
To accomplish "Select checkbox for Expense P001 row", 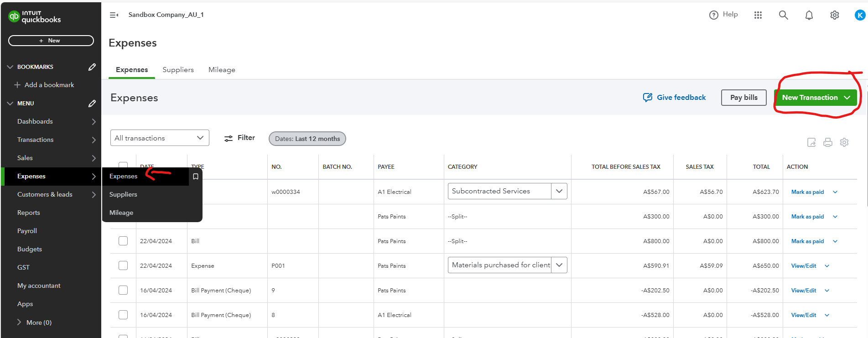I will 123,265.
